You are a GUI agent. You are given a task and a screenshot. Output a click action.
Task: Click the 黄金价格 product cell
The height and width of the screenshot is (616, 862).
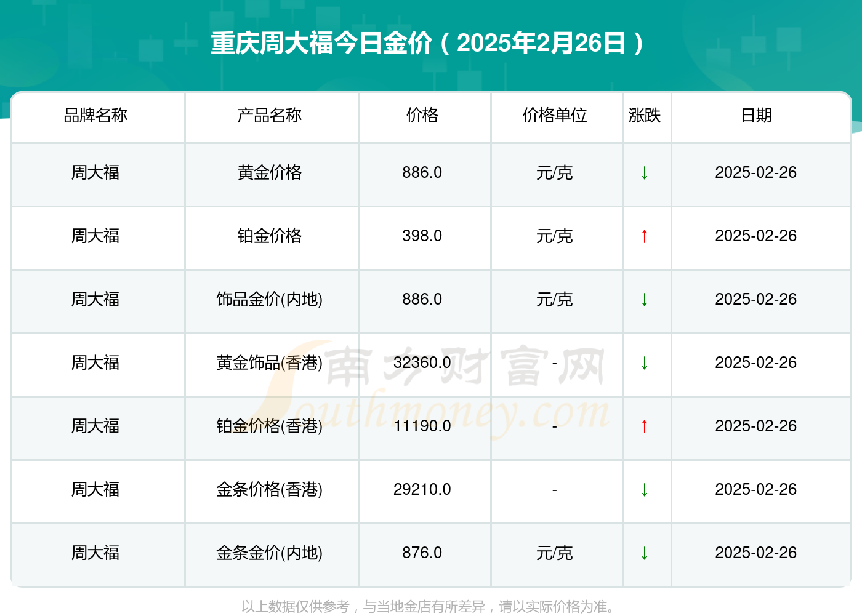tap(270, 173)
